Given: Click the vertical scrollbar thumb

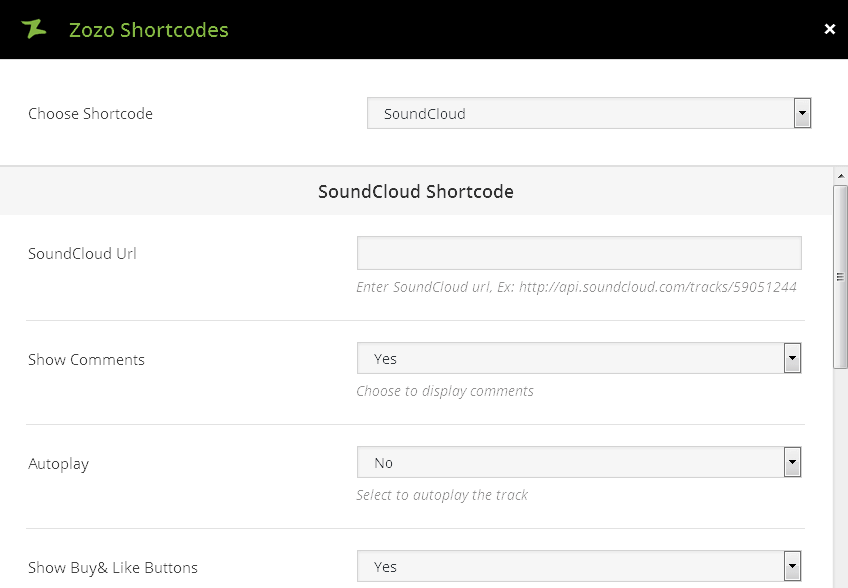Looking at the screenshot, I should (x=840, y=275).
